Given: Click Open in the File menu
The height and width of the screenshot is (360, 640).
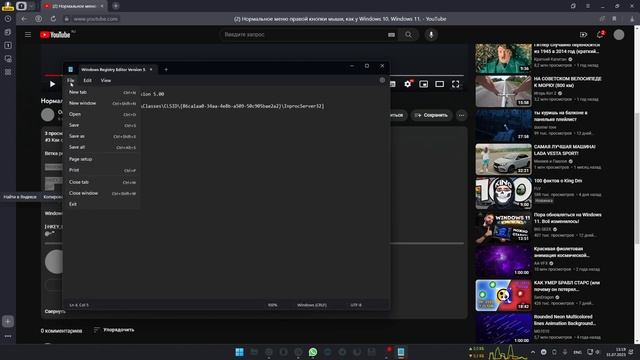Looking at the screenshot, I should (102, 114).
